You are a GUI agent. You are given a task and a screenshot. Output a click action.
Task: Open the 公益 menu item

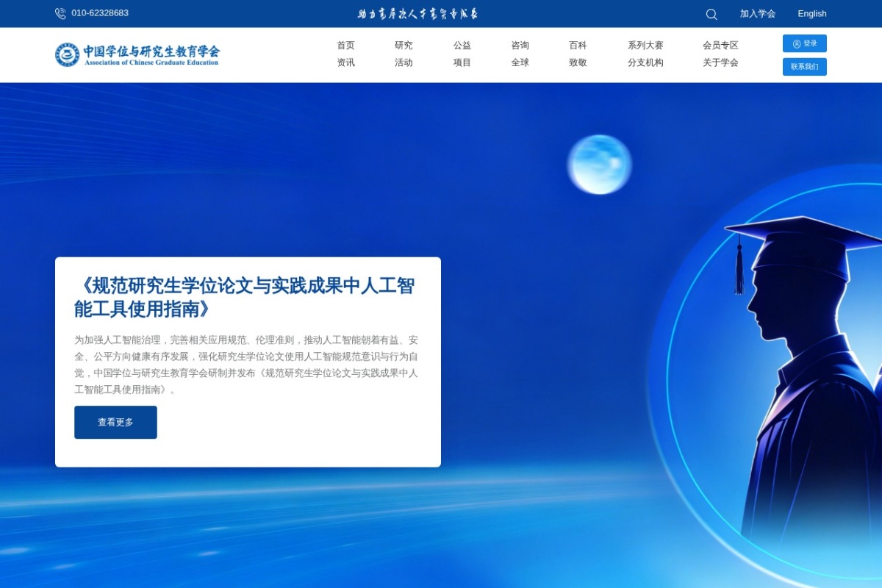click(462, 46)
